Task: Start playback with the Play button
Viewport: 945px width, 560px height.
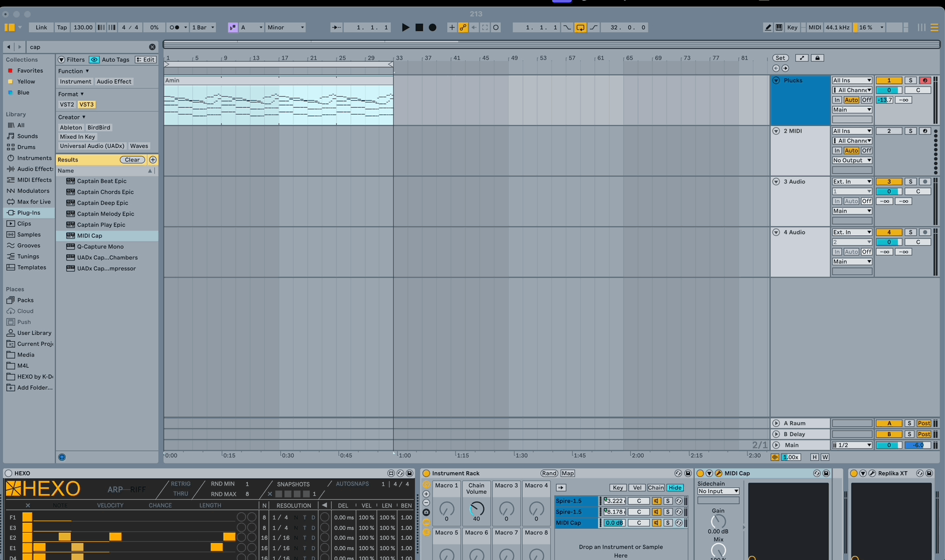Action: [405, 27]
